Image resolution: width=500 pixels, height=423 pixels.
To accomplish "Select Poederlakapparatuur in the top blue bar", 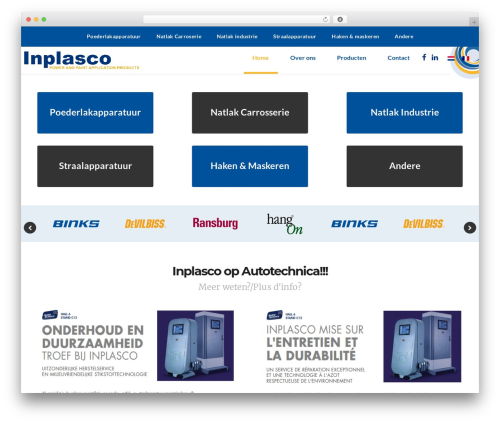I will click(113, 37).
